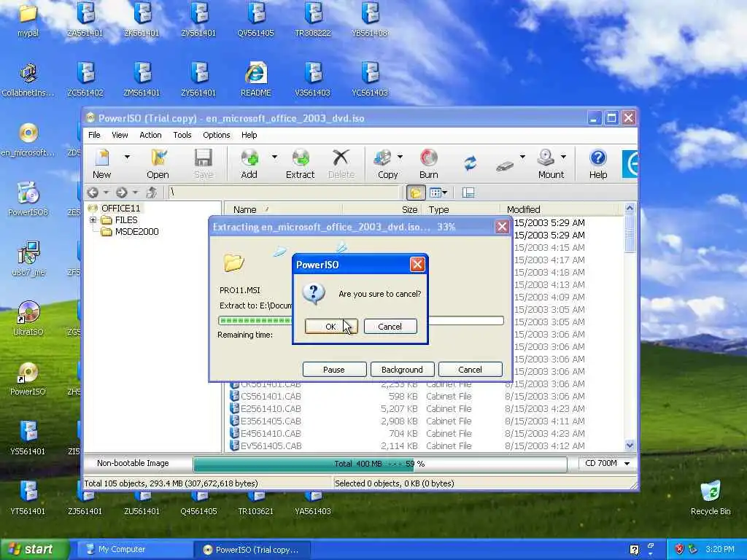
Task: Click Cancel in extracting dialog
Action: tap(470, 370)
